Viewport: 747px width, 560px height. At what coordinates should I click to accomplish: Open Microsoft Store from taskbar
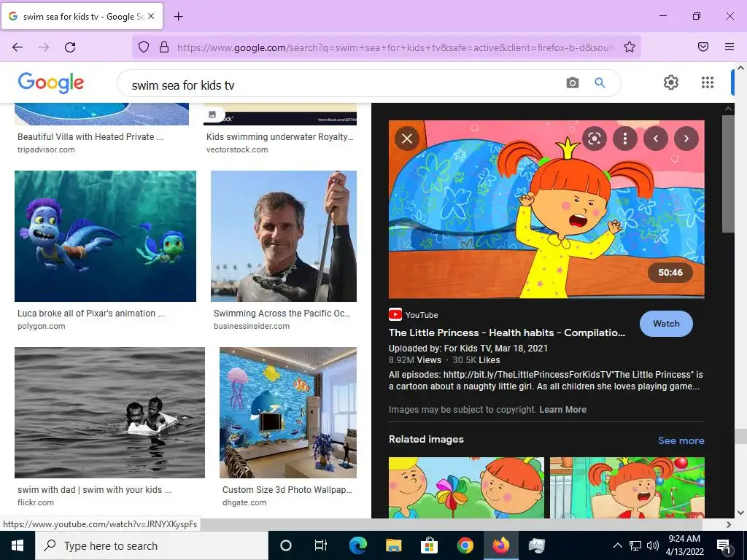click(429, 545)
